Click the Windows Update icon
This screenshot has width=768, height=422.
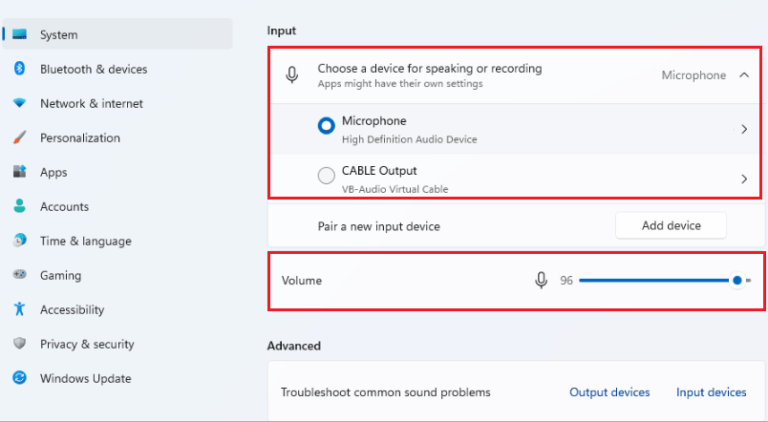click(x=19, y=378)
